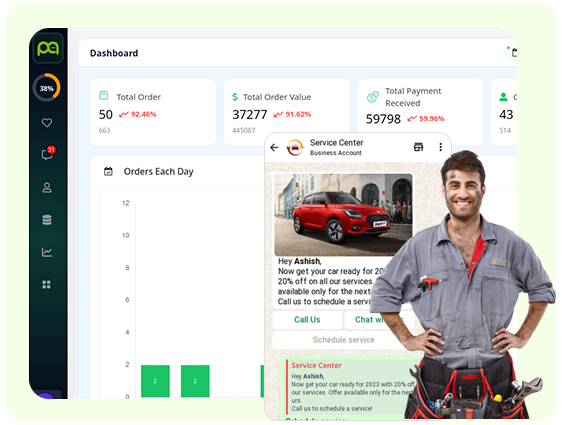Open the three-dot menu in chat header
562x425 pixels.
click(440, 147)
